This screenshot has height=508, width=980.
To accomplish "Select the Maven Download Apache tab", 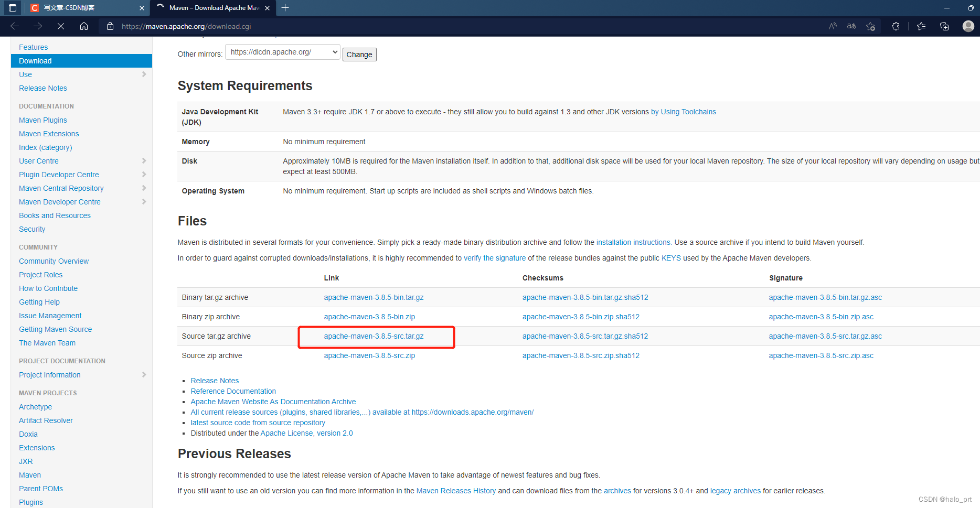I will point(213,8).
